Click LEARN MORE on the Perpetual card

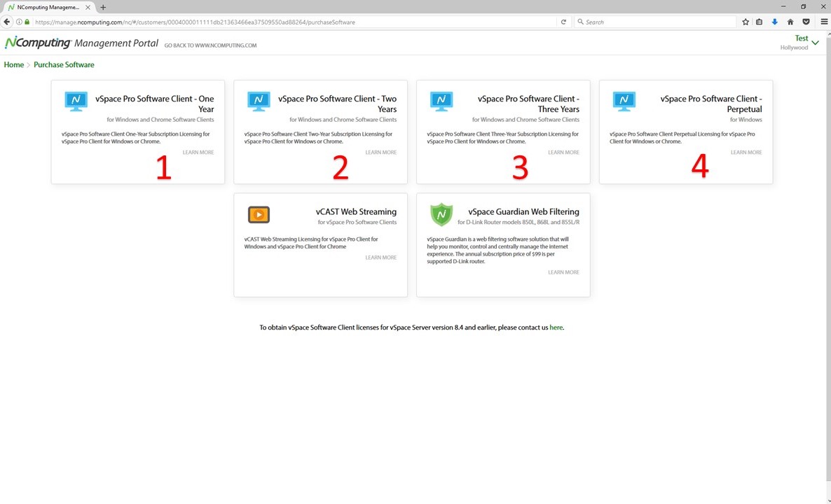[x=747, y=153]
